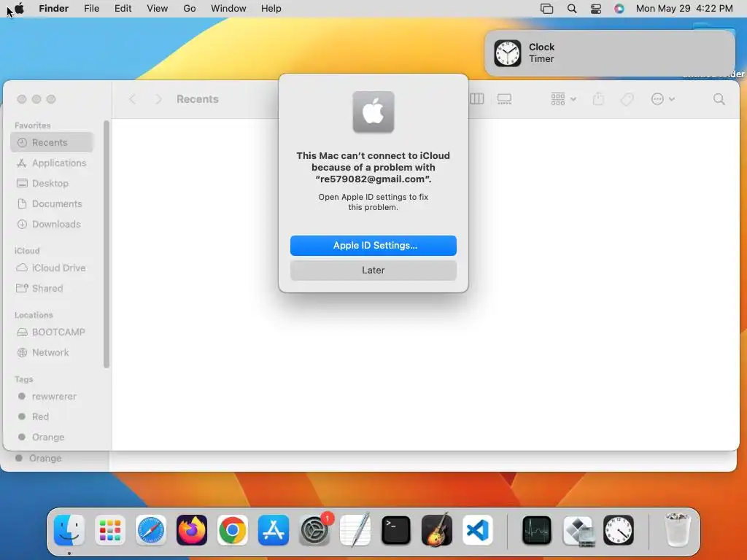747x560 pixels.
Task: Open System Settings from the Dock
Action: point(314,530)
